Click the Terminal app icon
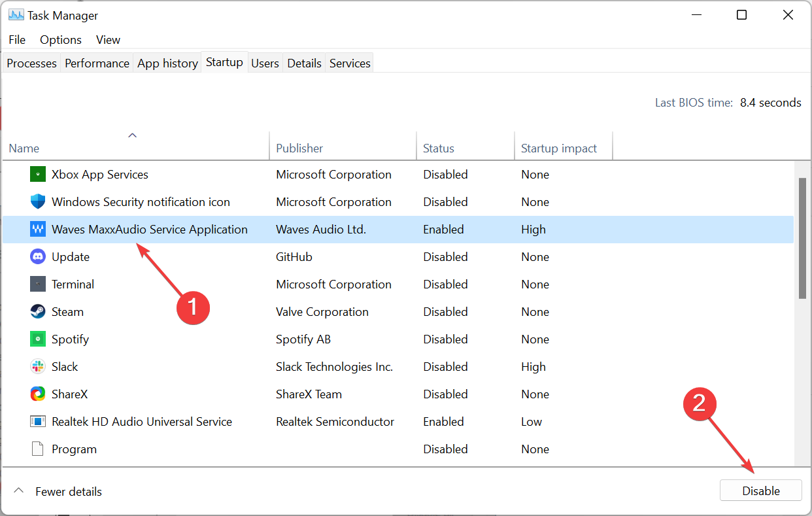Image resolution: width=812 pixels, height=516 pixels. 39,284
